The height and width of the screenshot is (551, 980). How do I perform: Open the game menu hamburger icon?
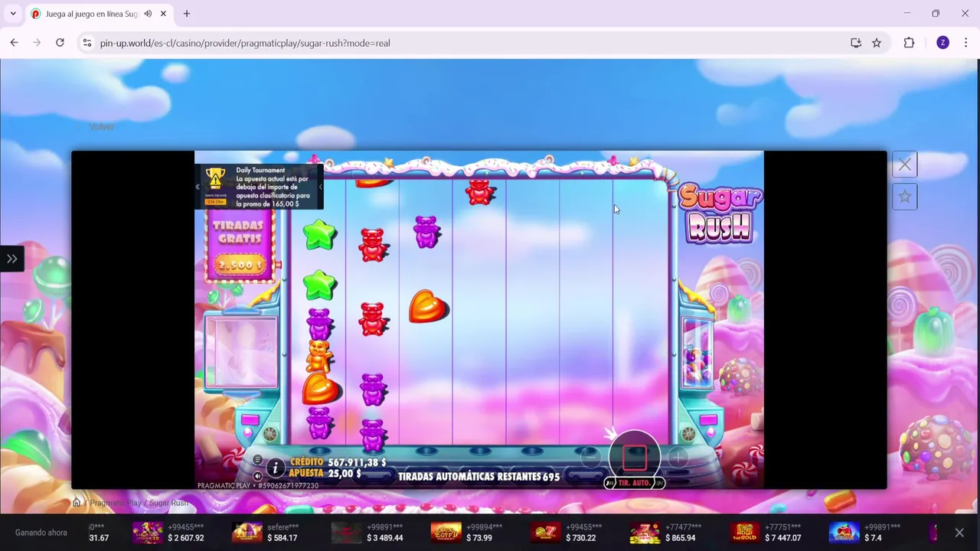coord(257,461)
